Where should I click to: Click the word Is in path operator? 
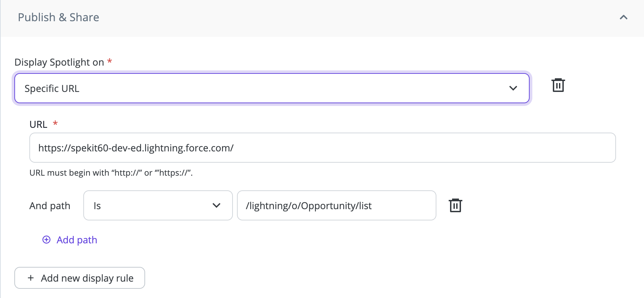tap(97, 206)
